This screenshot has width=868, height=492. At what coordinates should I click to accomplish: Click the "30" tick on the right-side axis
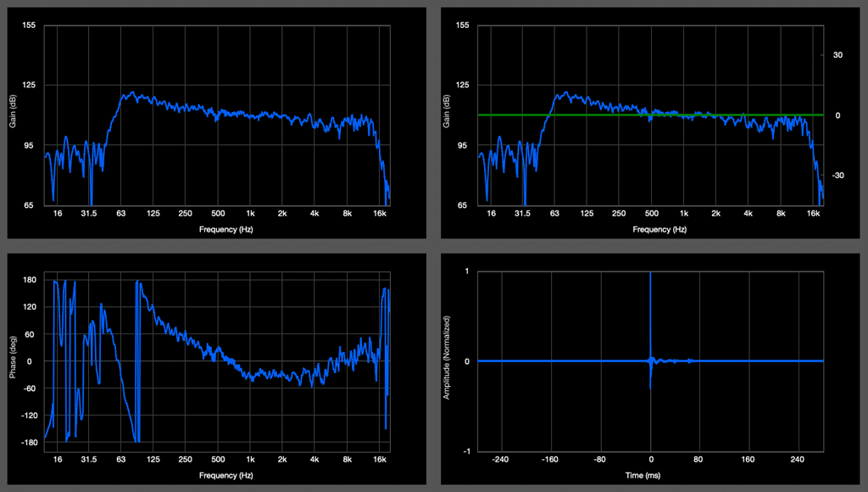(x=838, y=55)
